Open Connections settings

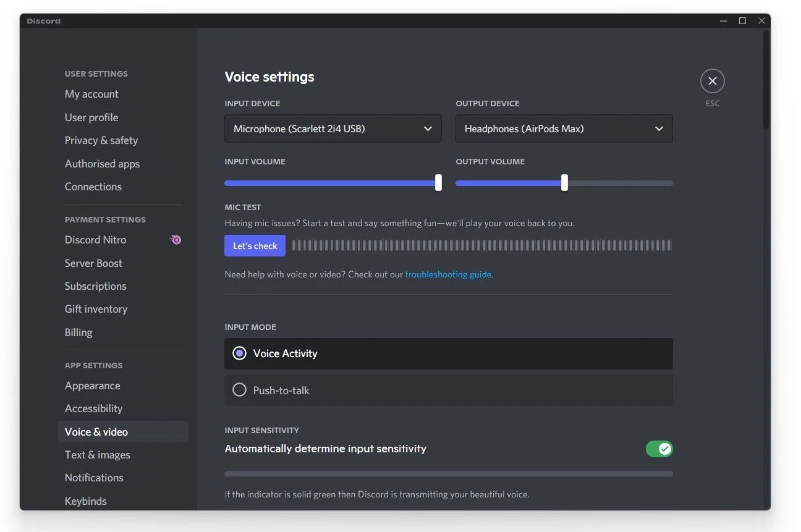click(x=93, y=187)
